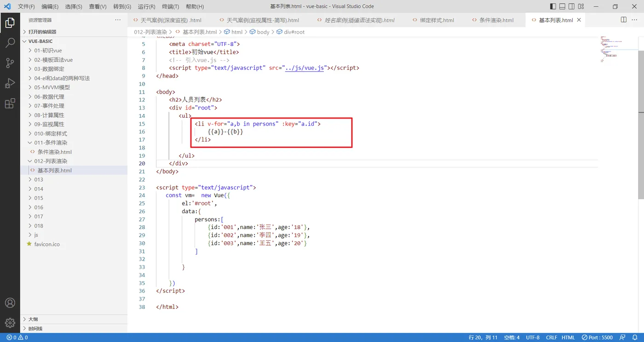Click favicon.ico file in explorer
The width and height of the screenshot is (644, 342).
point(47,244)
